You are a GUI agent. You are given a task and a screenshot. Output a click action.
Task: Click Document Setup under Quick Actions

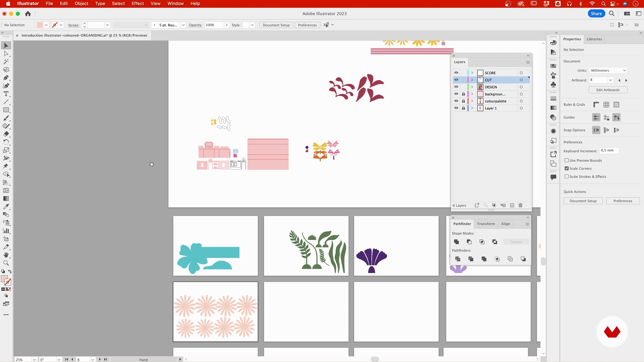coord(583,201)
